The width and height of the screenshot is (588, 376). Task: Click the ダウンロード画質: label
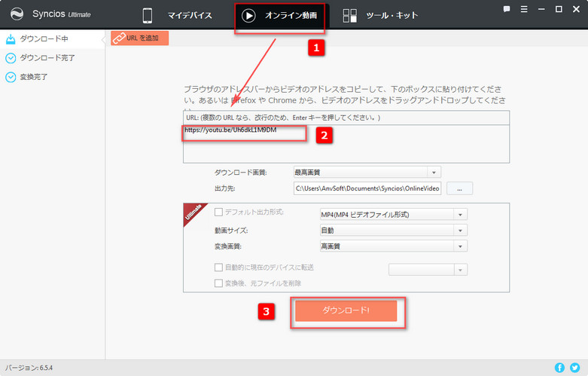point(240,173)
